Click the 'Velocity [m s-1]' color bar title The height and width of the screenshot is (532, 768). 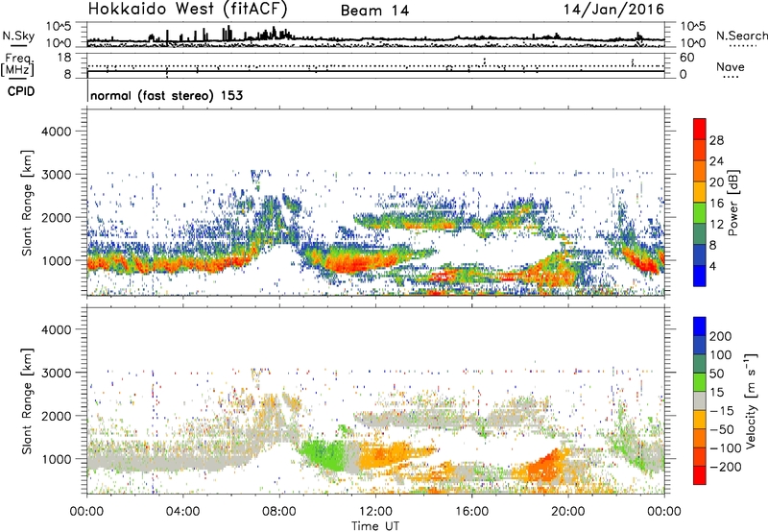752,400
